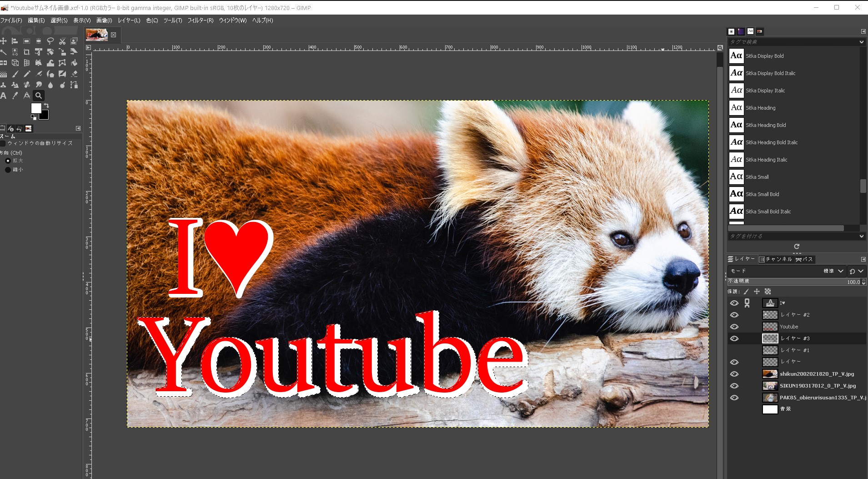Viewport: 868px width, 479px height.
Task: Hide the レイヤー #3 layer
Action: coord(734,338)
